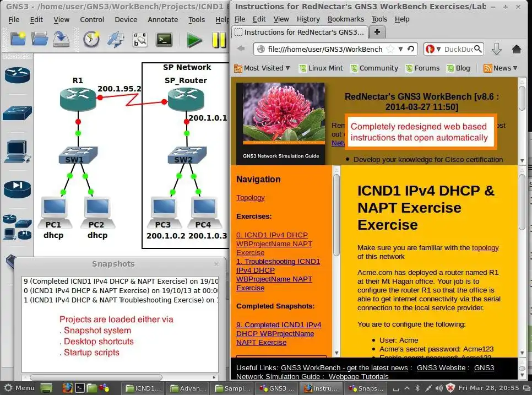The width and height of the screenshot is (532, 395).
Task: Open the Firefox History menu
Action: click(308, 19)
